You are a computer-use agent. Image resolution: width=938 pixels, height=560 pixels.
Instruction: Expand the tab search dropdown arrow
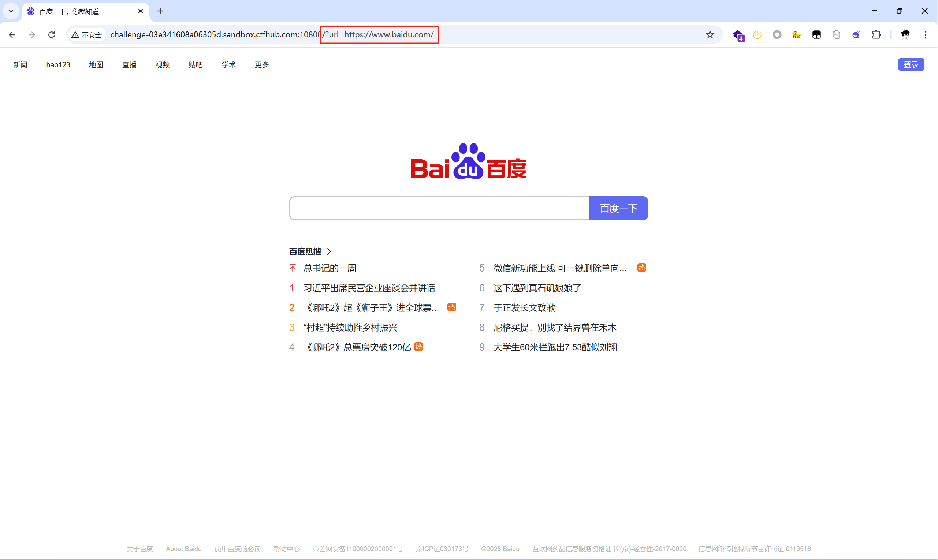coord(11,11)
